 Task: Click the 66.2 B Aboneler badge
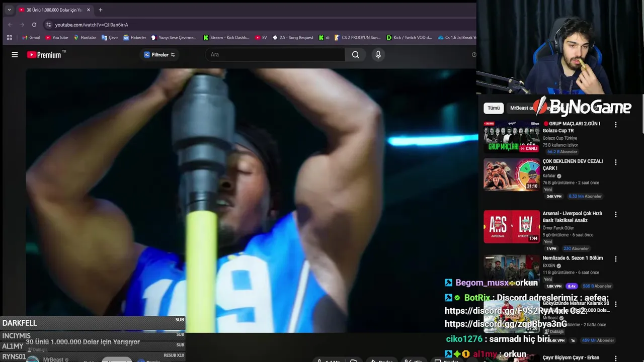tap(562, 151)
